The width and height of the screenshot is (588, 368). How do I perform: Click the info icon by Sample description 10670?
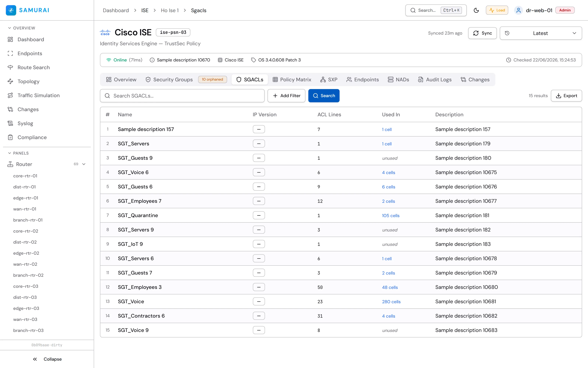(x=152, y=60)
